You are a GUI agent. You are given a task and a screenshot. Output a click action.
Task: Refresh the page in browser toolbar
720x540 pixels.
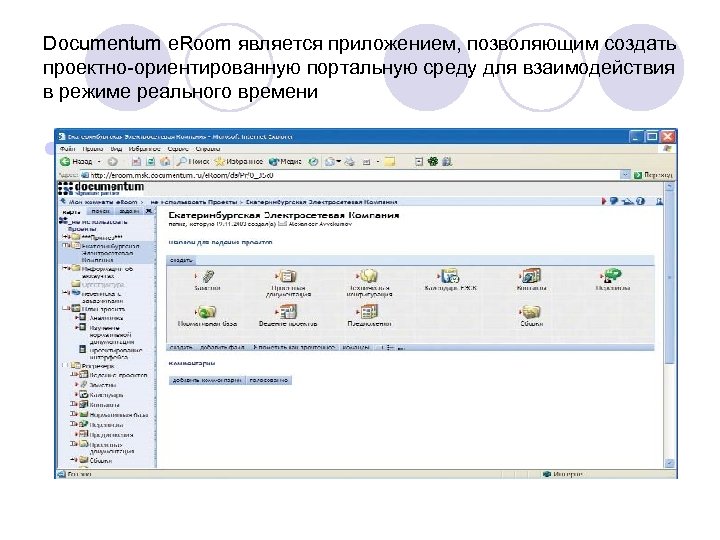[150, 162]
